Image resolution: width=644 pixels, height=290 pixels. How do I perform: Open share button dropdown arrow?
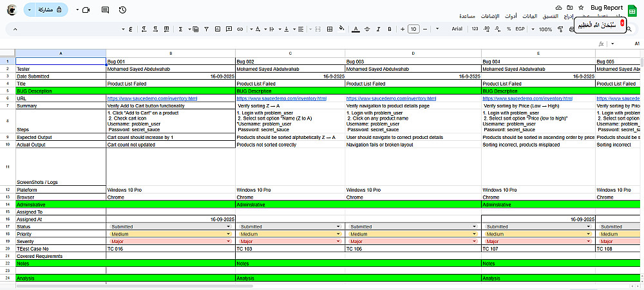[x=30, y=10]
